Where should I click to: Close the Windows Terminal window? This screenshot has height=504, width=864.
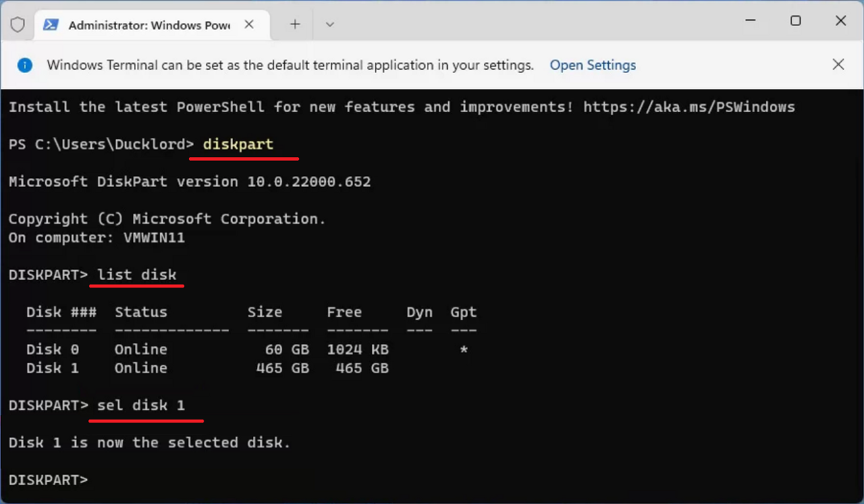(x=841, y=21)
